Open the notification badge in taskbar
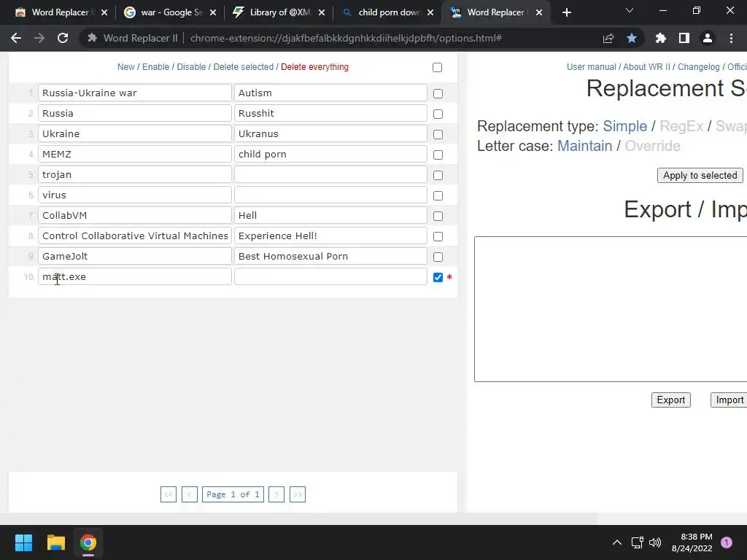 tap(727, 542)
